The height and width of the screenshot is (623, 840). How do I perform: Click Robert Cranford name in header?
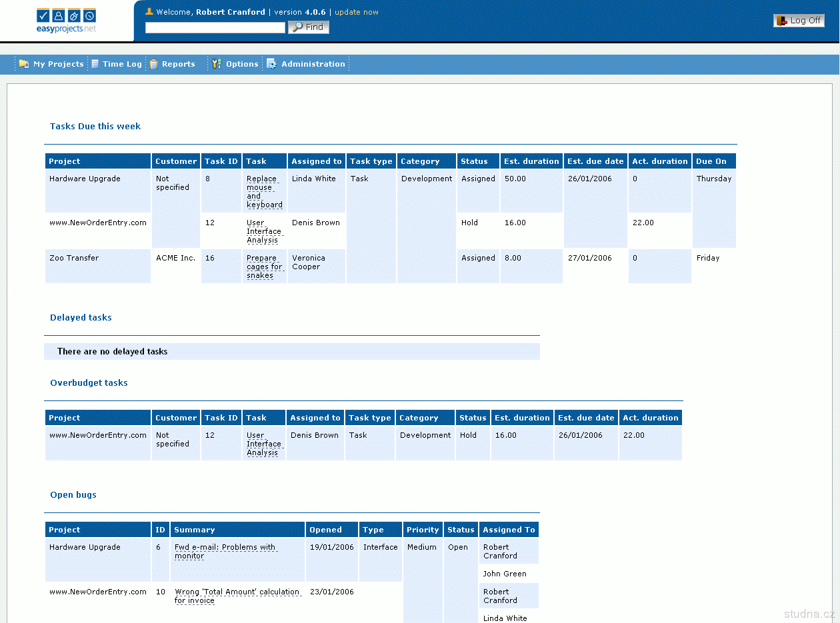(x=231, y=12)
